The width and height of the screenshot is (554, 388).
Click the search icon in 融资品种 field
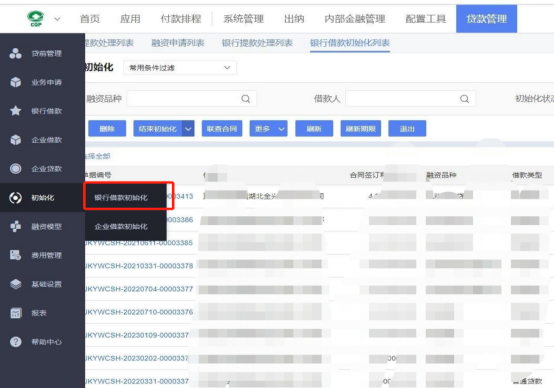point(246,99)
